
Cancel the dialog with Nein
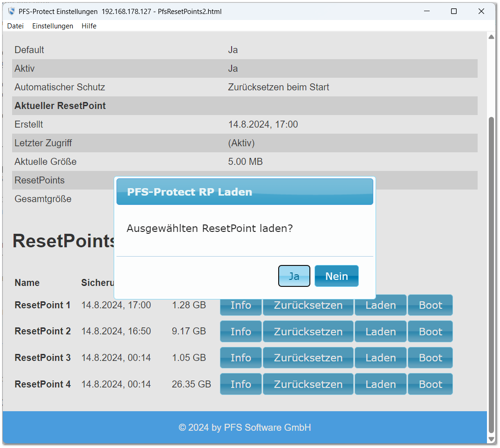336,276
